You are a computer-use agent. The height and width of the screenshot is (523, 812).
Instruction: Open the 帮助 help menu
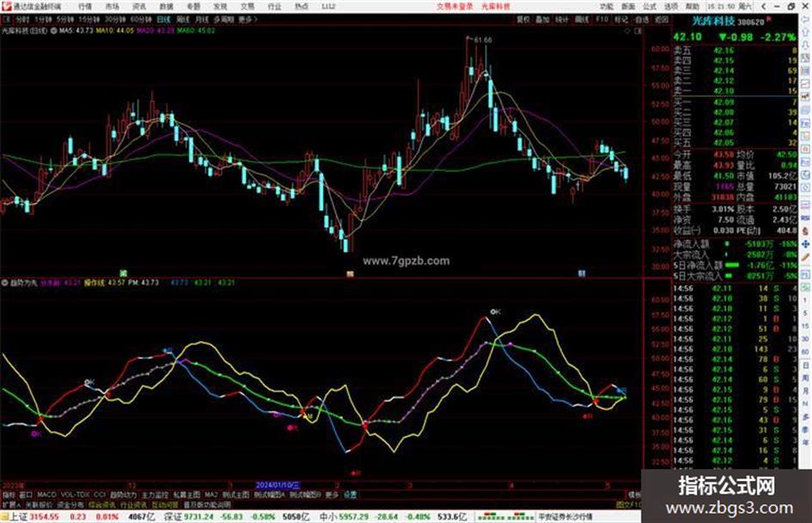[693, 7]
